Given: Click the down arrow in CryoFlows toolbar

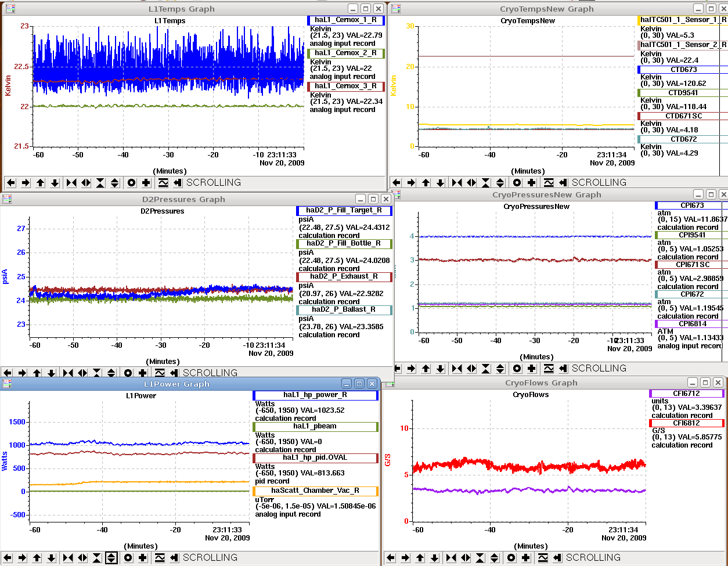Looking at the screenshot, I should [x=434, y=557].
